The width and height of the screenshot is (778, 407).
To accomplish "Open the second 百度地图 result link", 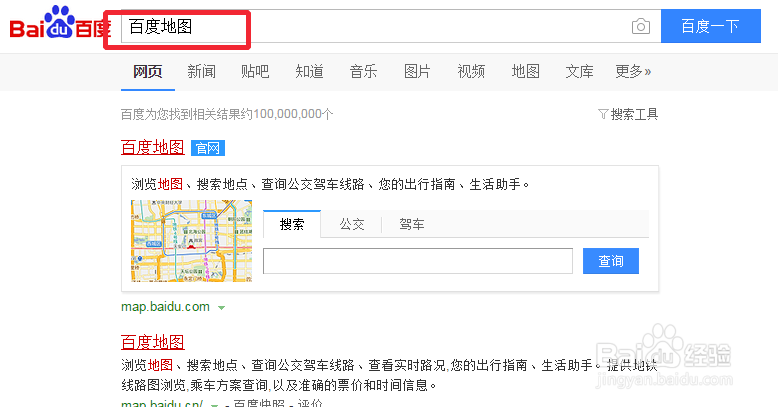I will [x=153, y=342].
